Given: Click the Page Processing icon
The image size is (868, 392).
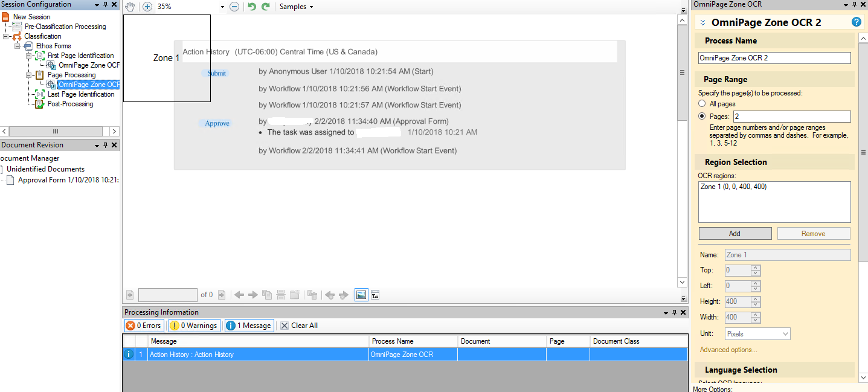Looking at the screenshot, I should [x=40, y=75].
